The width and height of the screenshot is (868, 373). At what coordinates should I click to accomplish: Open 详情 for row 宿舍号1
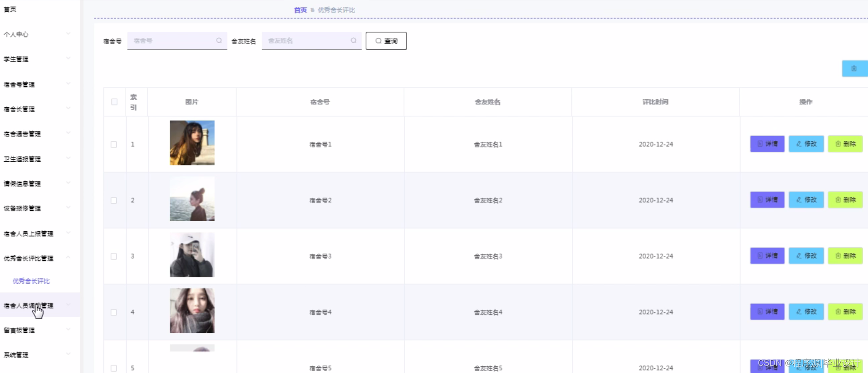pyautogui.click(x=767, y=144)
